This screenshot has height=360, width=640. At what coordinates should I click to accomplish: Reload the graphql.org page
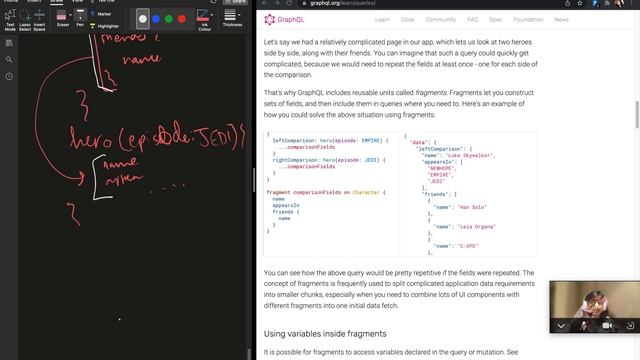289,3
